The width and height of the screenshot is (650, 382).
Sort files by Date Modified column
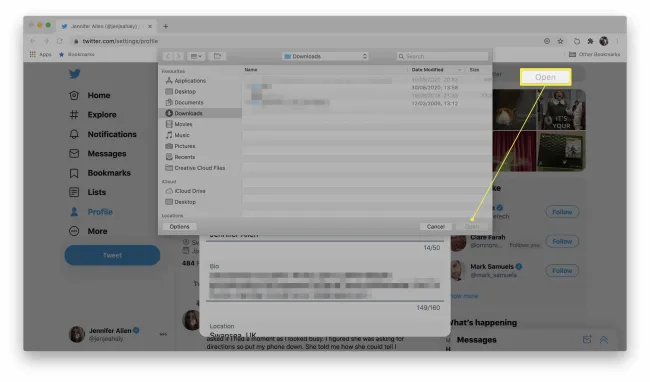[x=437, y=70]
